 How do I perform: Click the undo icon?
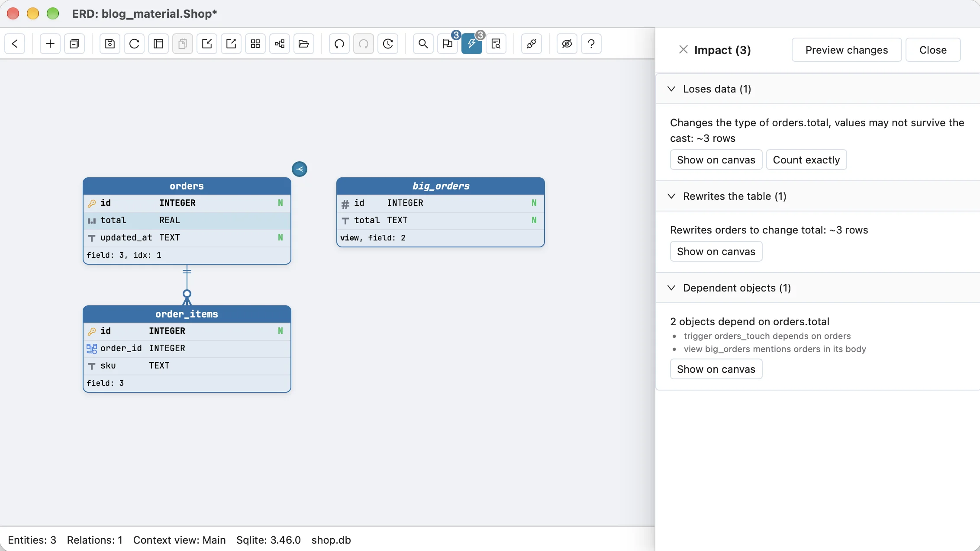click(x=339, y=44)
